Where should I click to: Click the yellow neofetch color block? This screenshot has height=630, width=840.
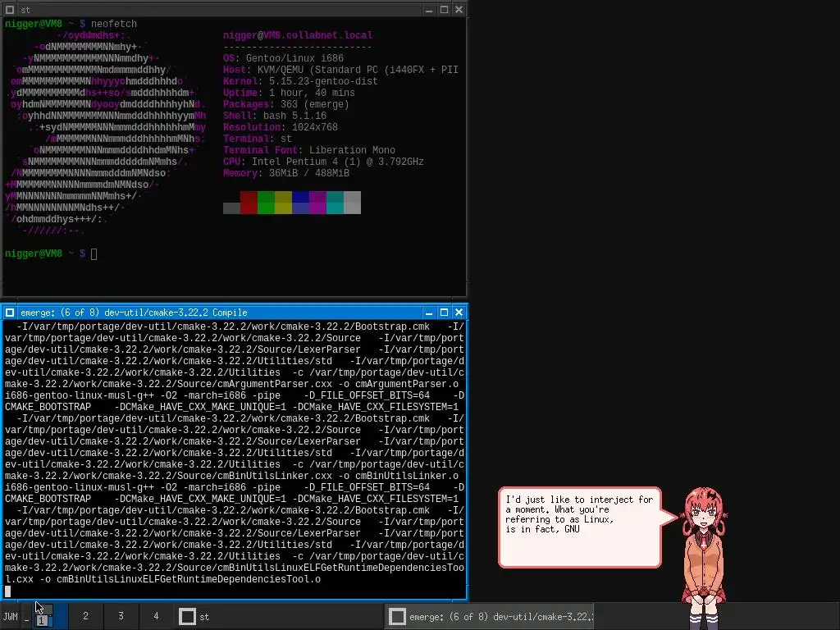(x=283, y=203)
